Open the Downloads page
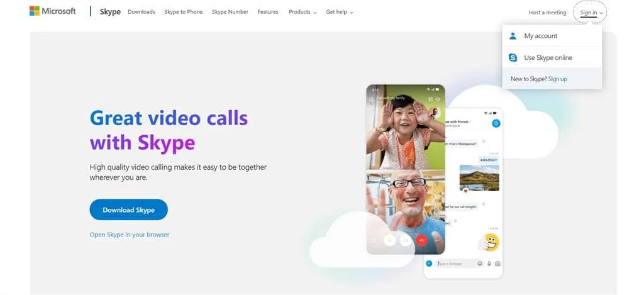Screen dimensions: 644x295 [142, 12]
